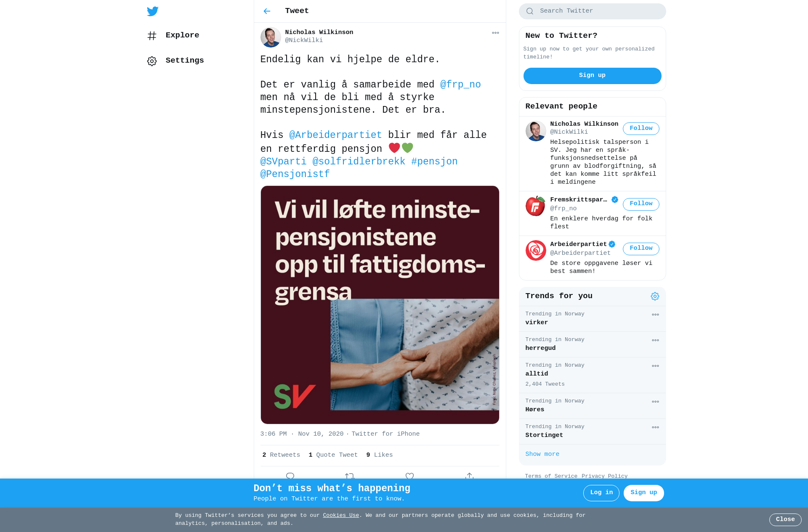The width and height of the screenshot is (808, 532).
Task: Click the retweet icon below the tweet
Action: tap(350, 476)
